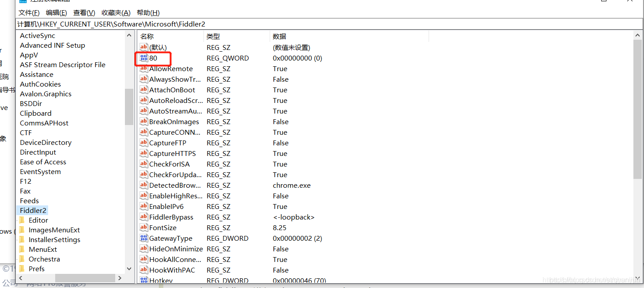Sort values by the 类型 column header
Image resolution: width=644 pixels, height=288 pixels.
(x=237, y=37)
